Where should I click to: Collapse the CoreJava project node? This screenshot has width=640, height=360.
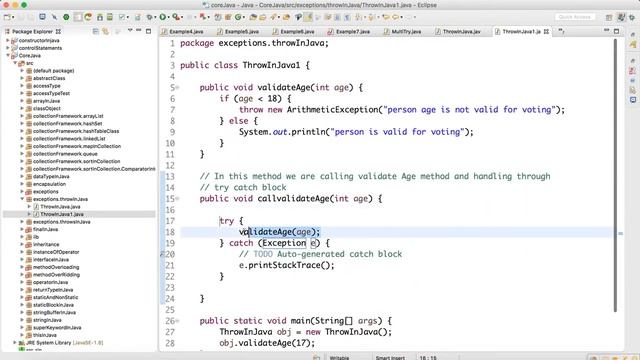click(8, 56)
